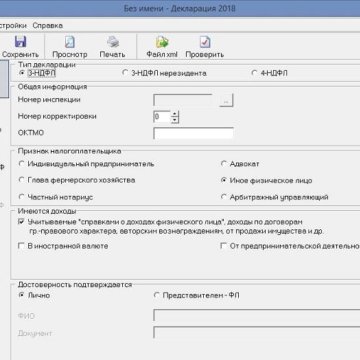Run Проверить check icon
The height and width of the screenshot is (360, 360).
pos(205,42)
